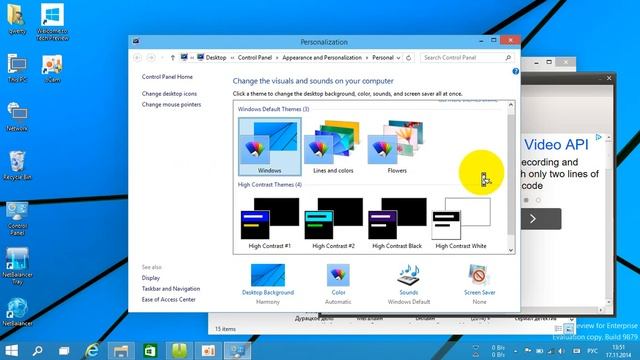
Task: Expand the address bar history dropdown
Action: click(398, 58)
